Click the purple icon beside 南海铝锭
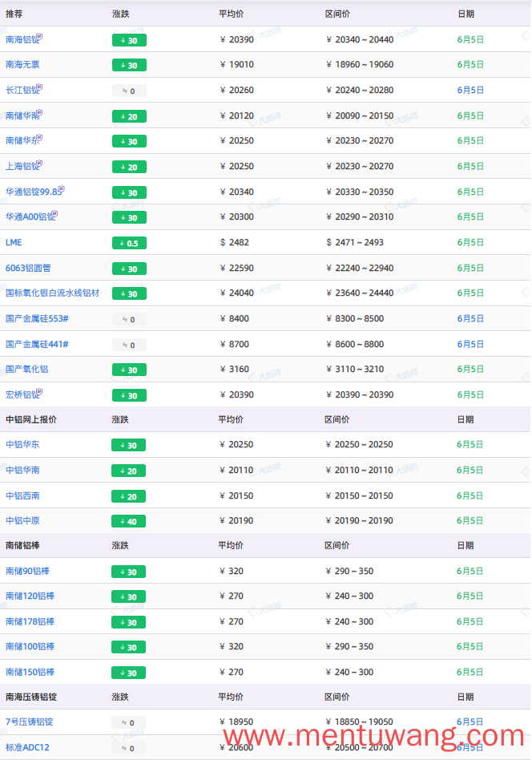 [40, 36]
